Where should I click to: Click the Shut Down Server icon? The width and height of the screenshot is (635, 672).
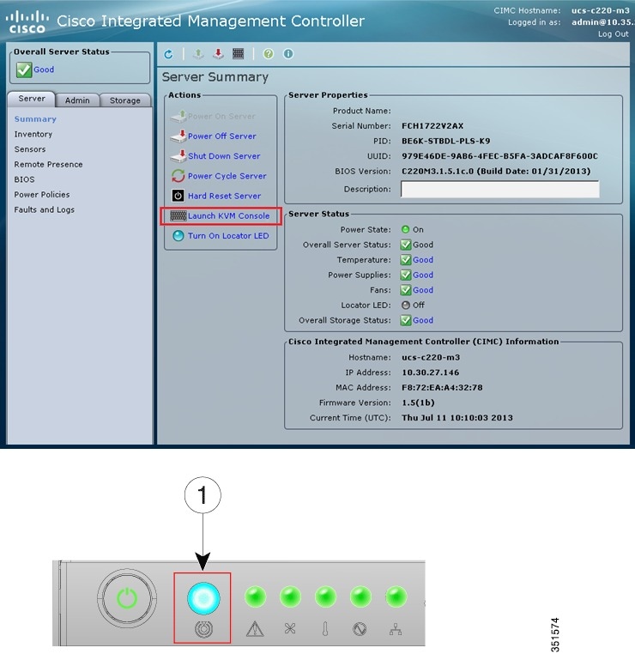click(178, 156)
